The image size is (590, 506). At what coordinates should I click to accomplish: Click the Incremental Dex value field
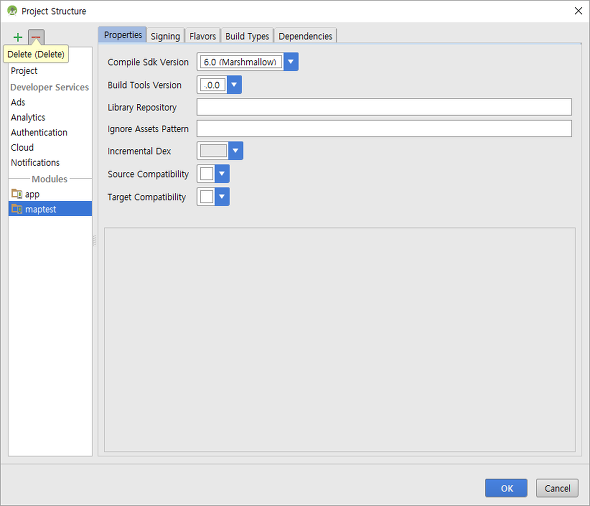tap(213, 151)
